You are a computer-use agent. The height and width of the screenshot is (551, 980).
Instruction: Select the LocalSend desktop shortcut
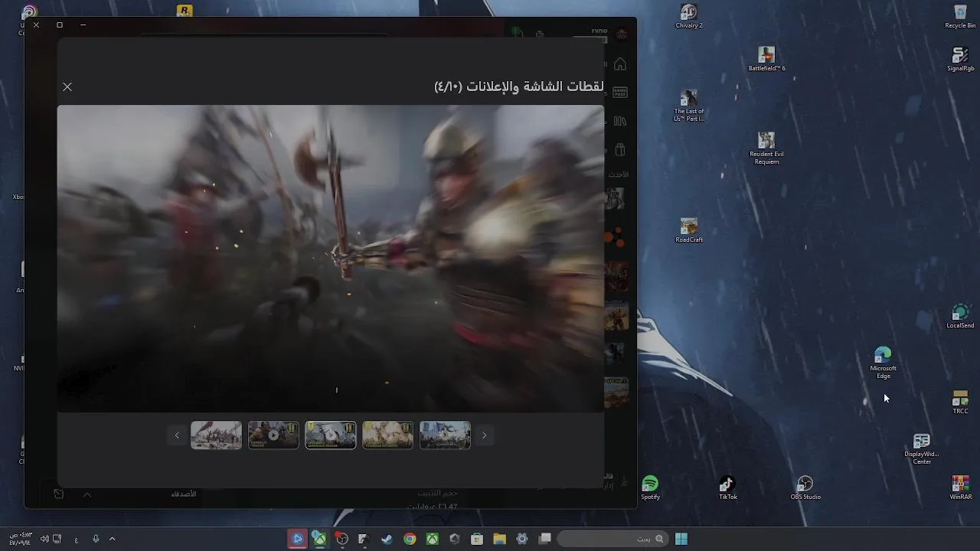pyautogui.click(x=960, y=316)
